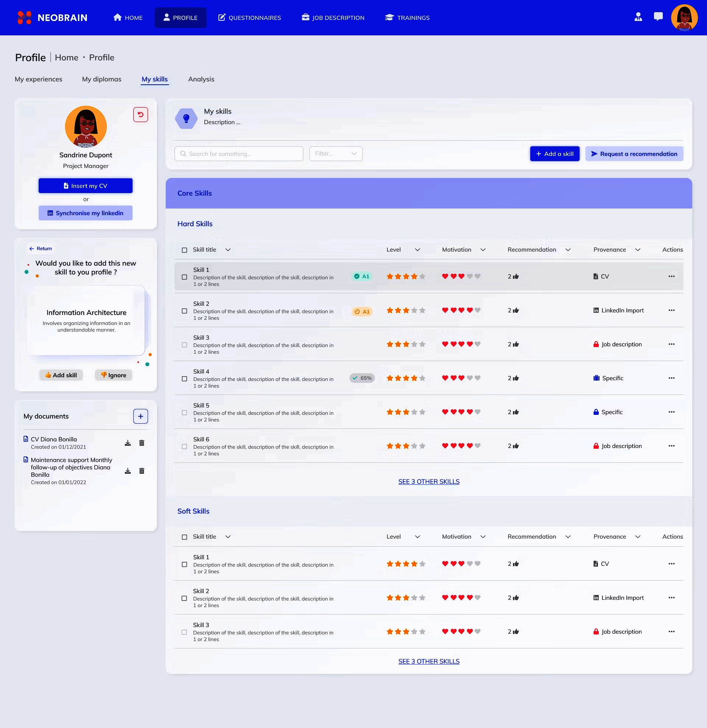The image size is (707, 728).
Task: Click the add document plus icon in My documents
Action: [140, 416]
